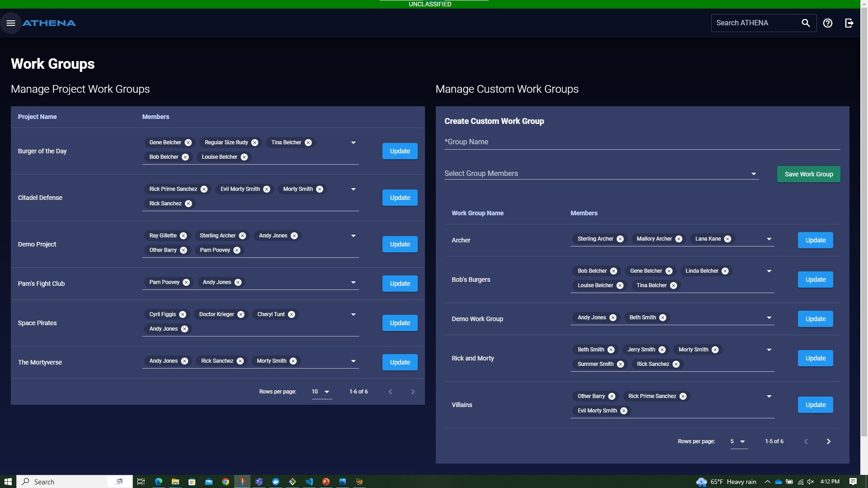The image size is (868, 488).
Task: Expand members dropdown for Citadel Defense
Action: [x=353, y=189]
